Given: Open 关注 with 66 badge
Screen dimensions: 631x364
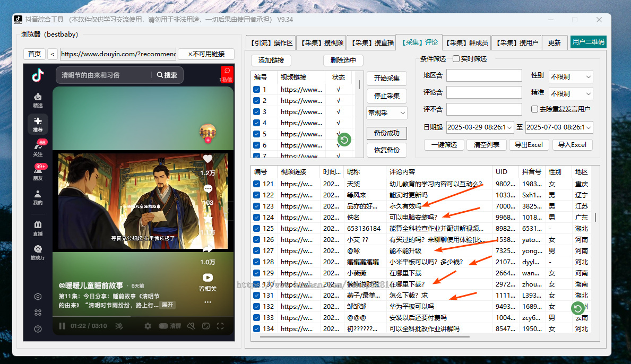Looking at the screenshot, I should point(38,149).
